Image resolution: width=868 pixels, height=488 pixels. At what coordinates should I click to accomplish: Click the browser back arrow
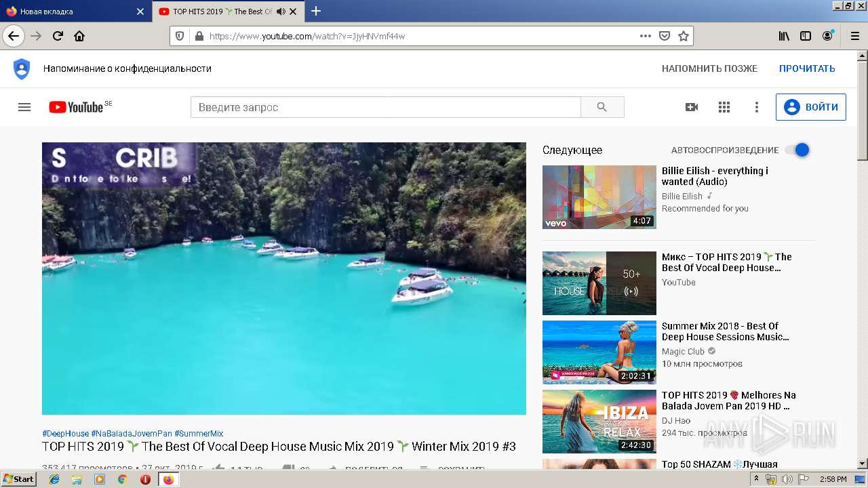[x=14, y=36]
